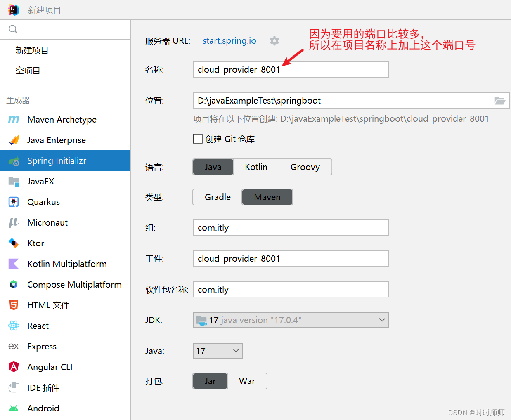Click the Micronaut mu icon
Viewport: 511px width, 420px height.
(x=14, y=222)
